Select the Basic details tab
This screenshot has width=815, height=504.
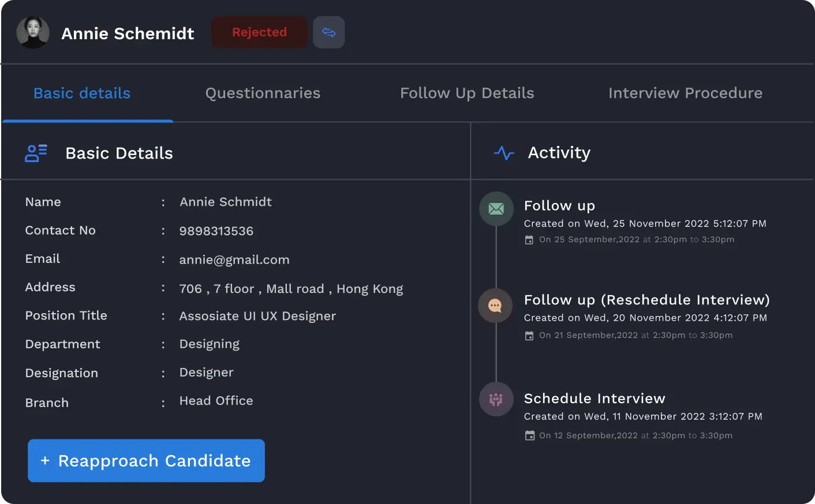[82, 93]
